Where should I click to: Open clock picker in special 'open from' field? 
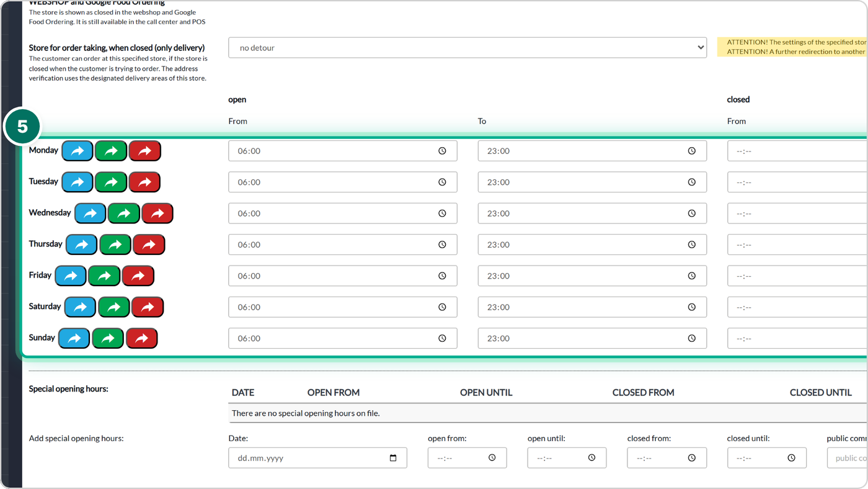492,458
